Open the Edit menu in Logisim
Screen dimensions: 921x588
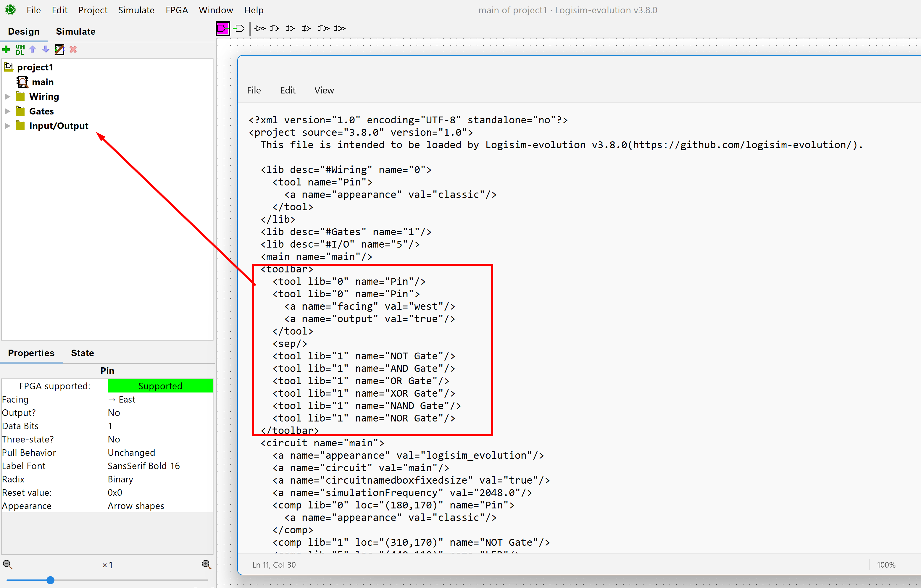60,10
